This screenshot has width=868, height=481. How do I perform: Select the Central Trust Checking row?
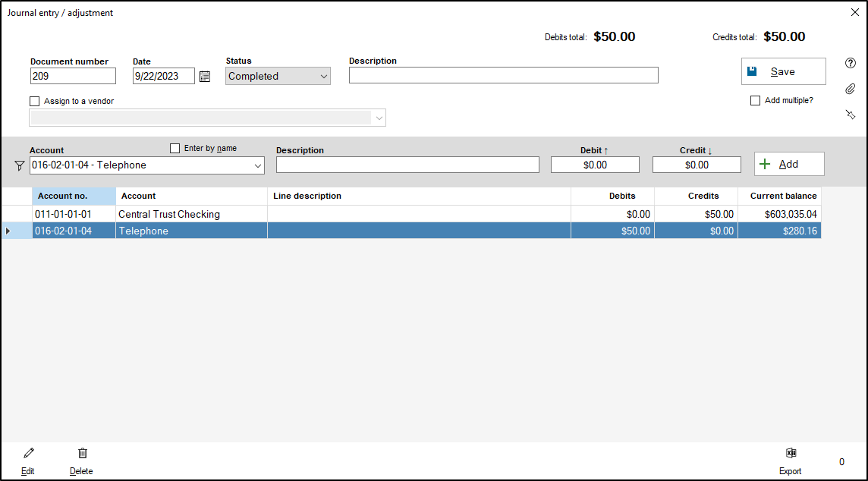[169, 214]
